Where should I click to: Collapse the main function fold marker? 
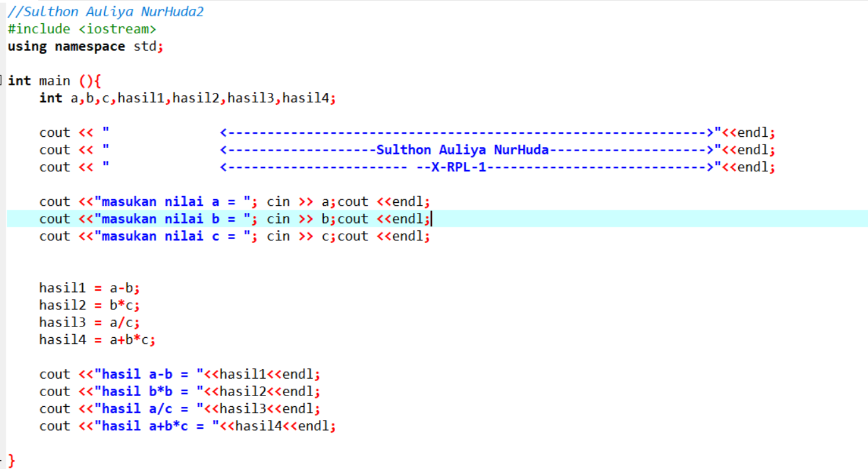point(3,80)
